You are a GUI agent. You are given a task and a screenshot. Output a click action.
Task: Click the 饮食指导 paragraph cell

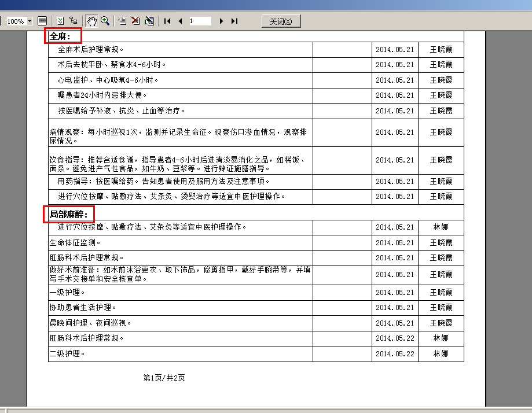coord(181,161)
